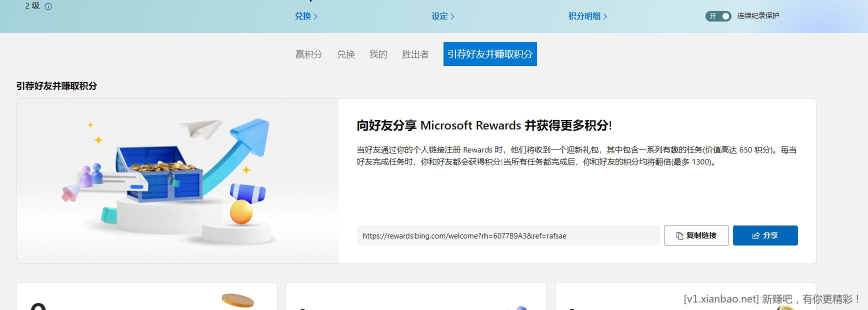Open level 2 info icon
The width and height of the screenshot is (868, 310).
48,6
